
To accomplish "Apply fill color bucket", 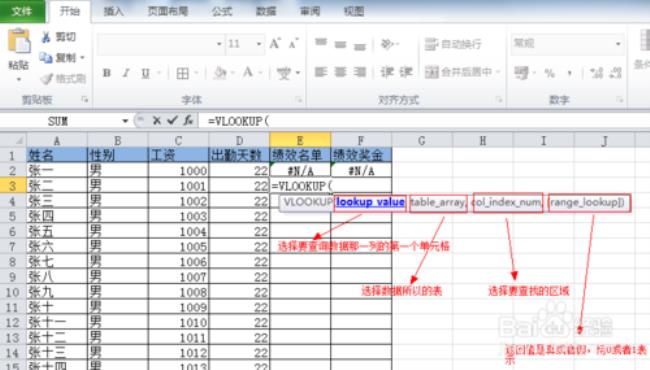I will click(x=220, y=73).
